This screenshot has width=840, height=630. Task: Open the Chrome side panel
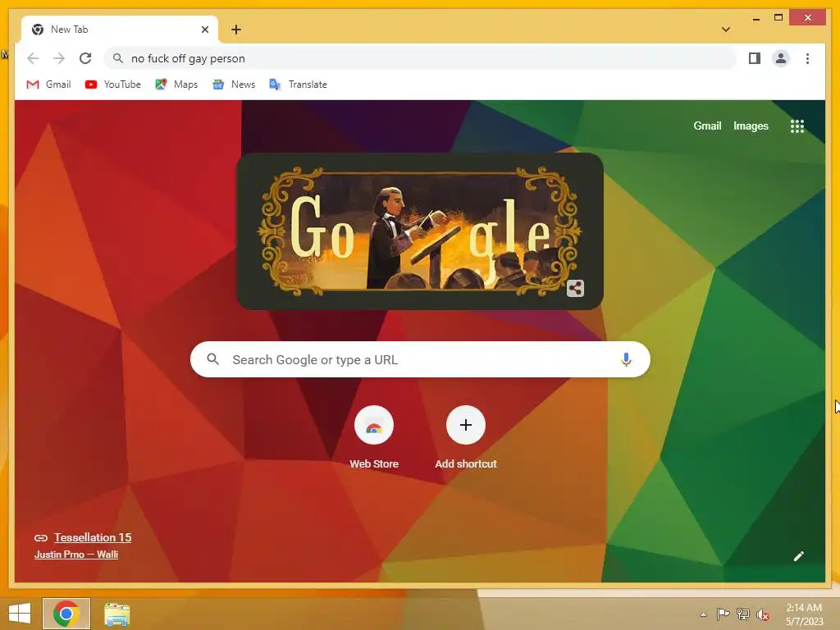[x=755, y=58]
